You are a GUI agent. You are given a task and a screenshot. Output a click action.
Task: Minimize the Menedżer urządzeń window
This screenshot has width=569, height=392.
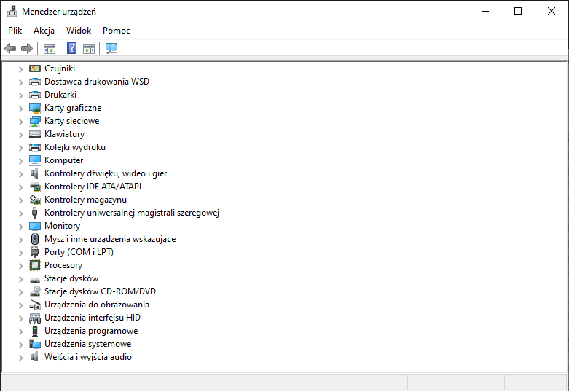pos(485,11)
